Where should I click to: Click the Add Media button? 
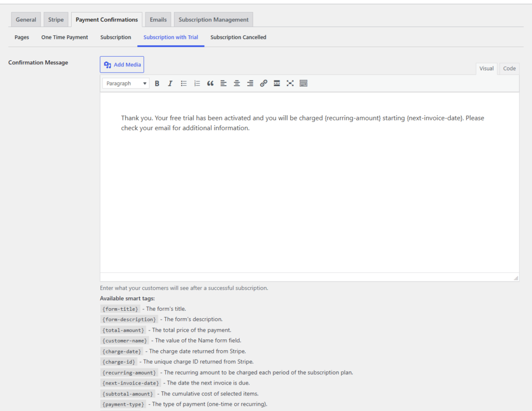point(122,64)
